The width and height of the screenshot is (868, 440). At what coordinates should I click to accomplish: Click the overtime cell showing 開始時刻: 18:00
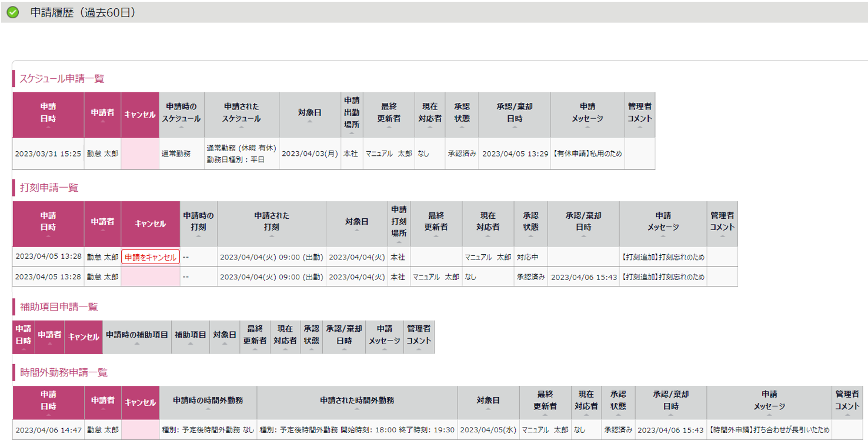click(x=357, y=430)
